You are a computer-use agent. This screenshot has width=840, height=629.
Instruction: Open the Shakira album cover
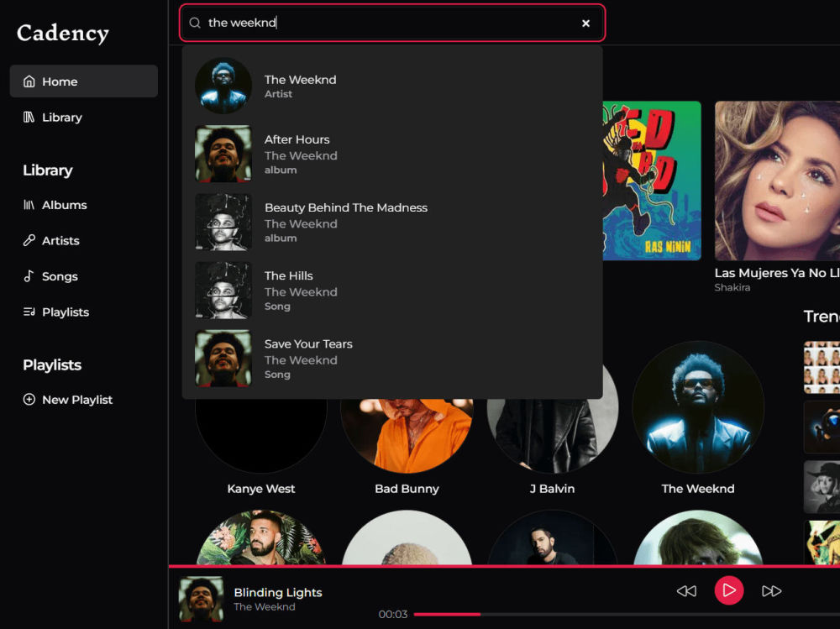point(777,181)
